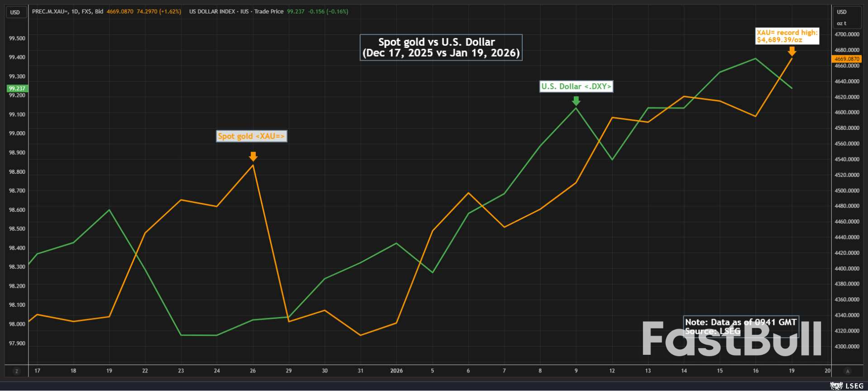Open the USD unit selector on right axis
868x391 pixels.
[842, 12]
